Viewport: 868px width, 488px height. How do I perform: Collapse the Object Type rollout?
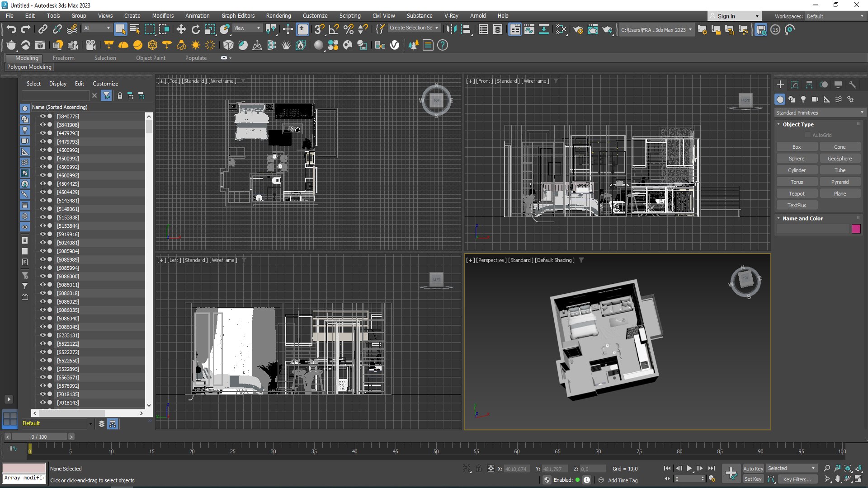click(x=798, y=124)
